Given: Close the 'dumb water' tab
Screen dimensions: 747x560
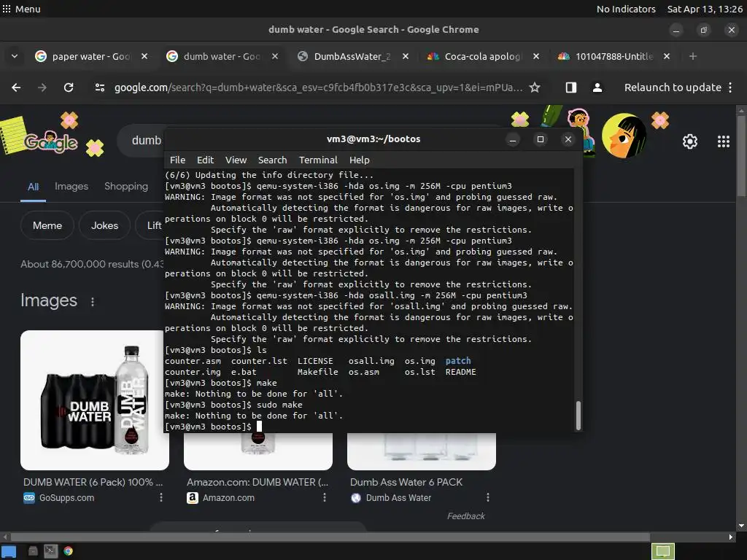Looking at the screenshot, I should pyautogui.click(x=275, y=56).
